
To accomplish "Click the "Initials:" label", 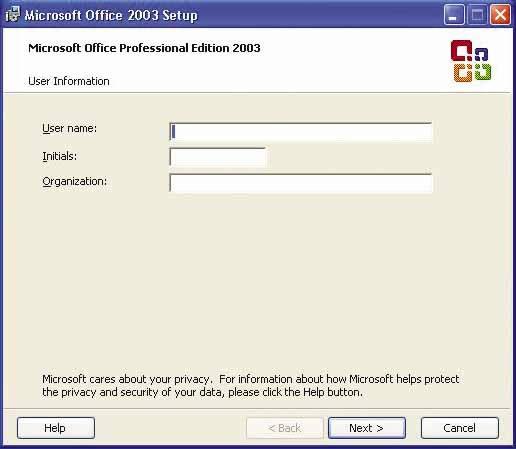I will [x=59, y=156].
